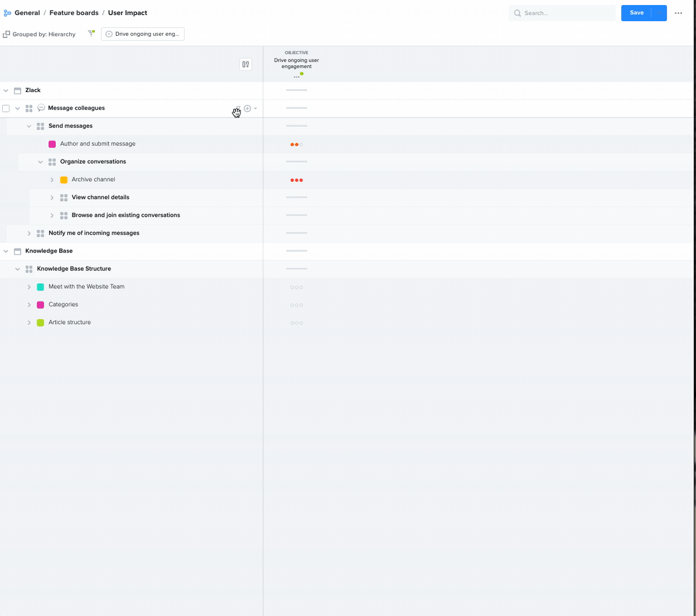Click the Knowledge Base product window icon
696x616 pixels.
(x=17, y=251)
